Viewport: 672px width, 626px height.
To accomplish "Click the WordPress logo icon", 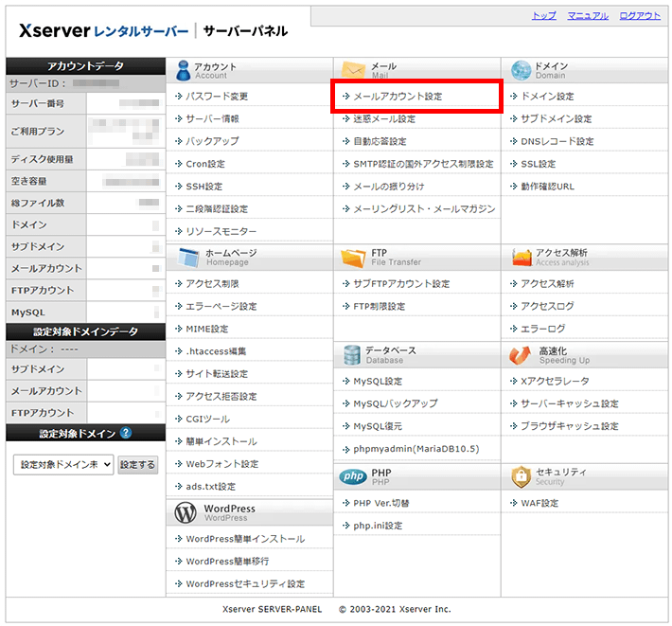I will coord(186,512).
